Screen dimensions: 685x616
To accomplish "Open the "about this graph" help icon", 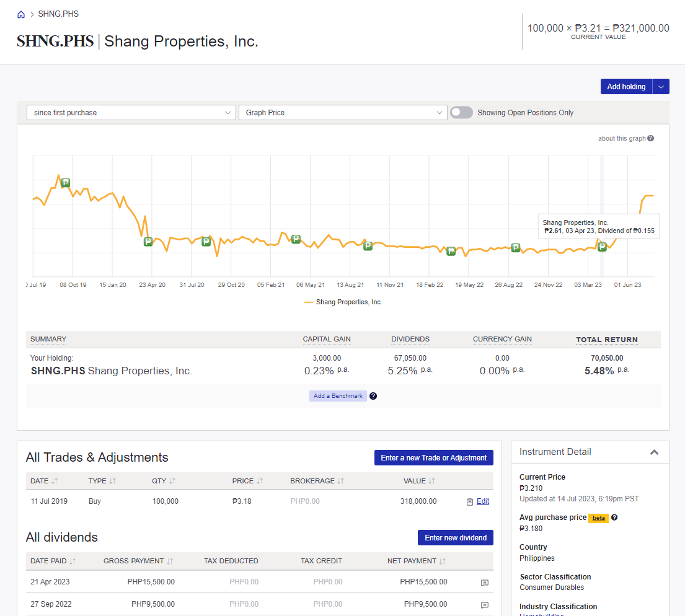I will [650, 138].
